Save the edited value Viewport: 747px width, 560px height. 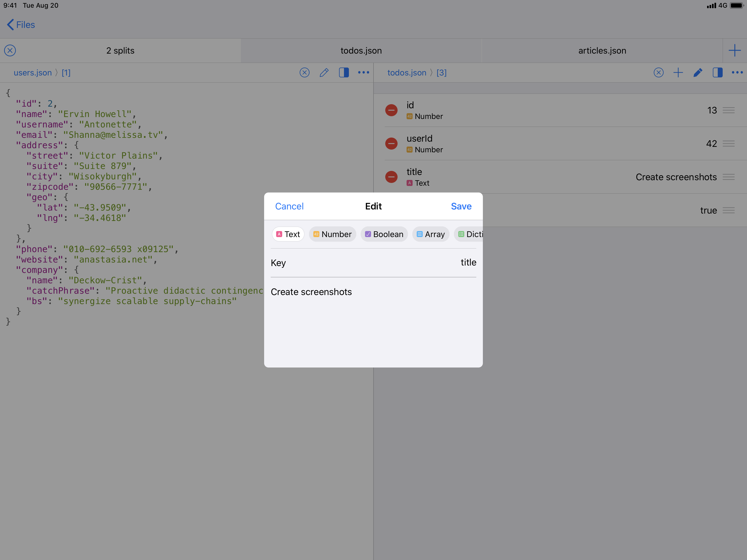(x=461, y=206)
